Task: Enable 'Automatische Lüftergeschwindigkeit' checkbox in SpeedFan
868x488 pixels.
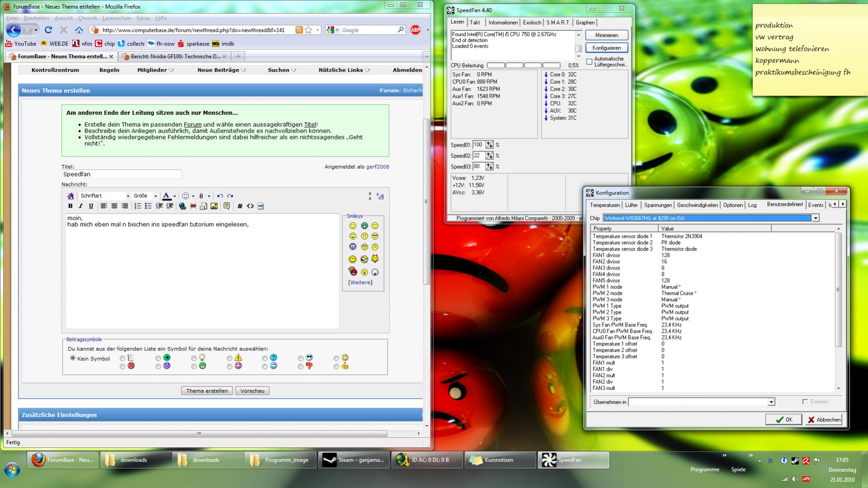Action: [x=589, y=62]
